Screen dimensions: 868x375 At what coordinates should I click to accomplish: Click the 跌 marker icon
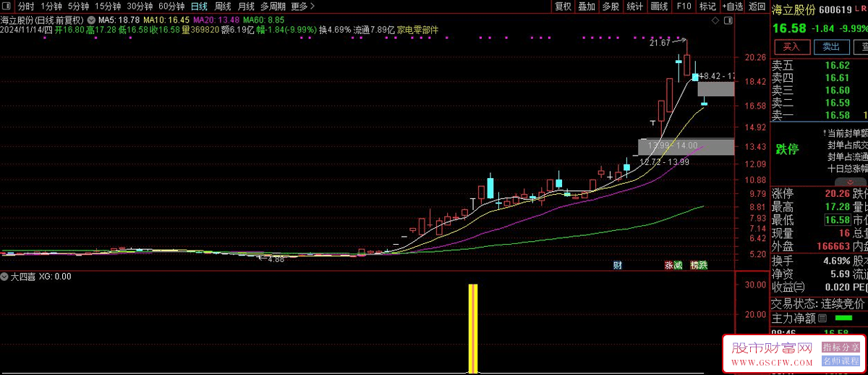[703, 265]
